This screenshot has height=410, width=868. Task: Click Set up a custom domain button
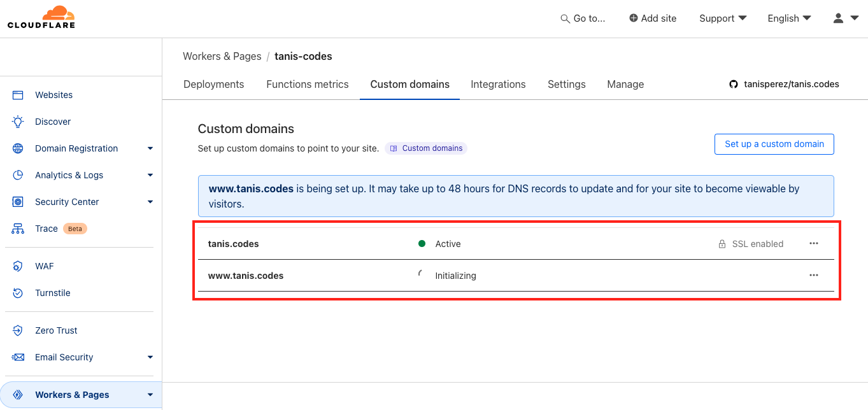pos(774,144)
